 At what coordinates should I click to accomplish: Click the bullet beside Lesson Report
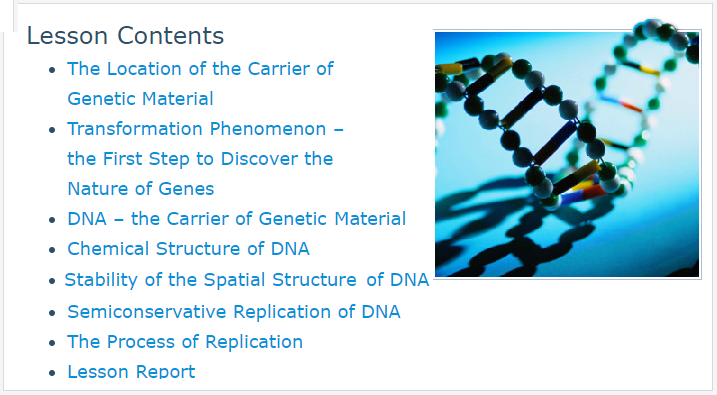coord(52,374)
